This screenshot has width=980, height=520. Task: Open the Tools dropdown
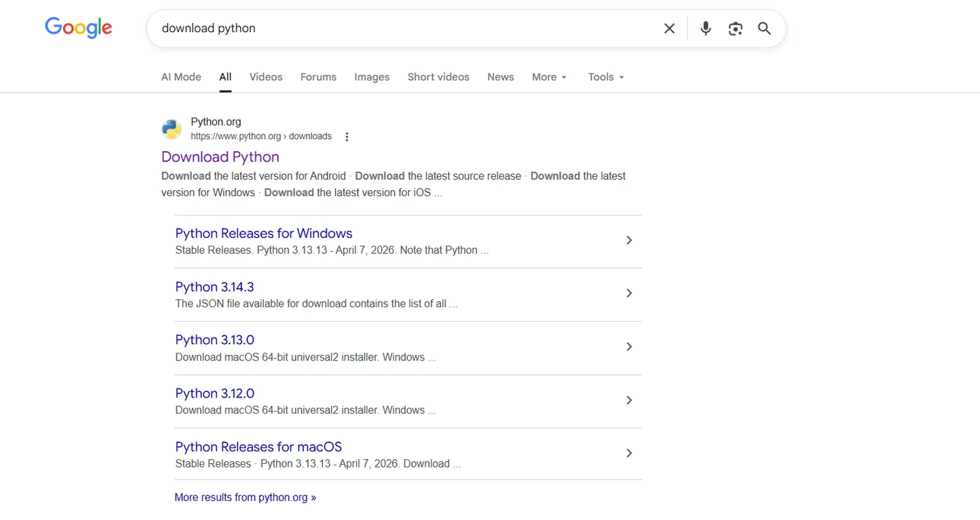tap(606, 77)
